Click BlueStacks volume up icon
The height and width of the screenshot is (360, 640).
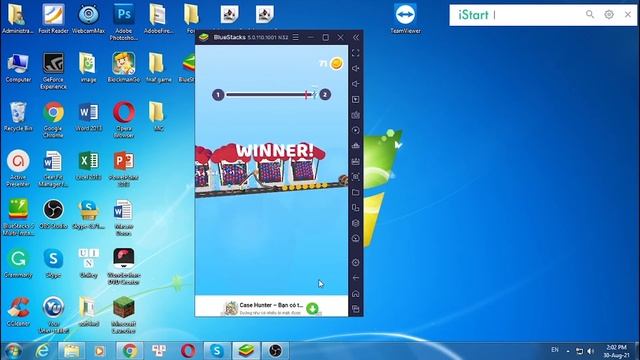pos(356,69)
